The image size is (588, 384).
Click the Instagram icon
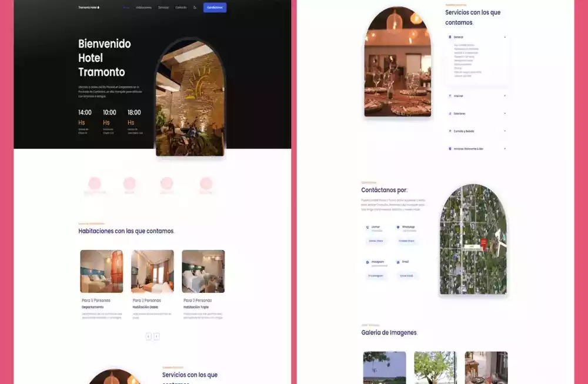click(367, 262)
